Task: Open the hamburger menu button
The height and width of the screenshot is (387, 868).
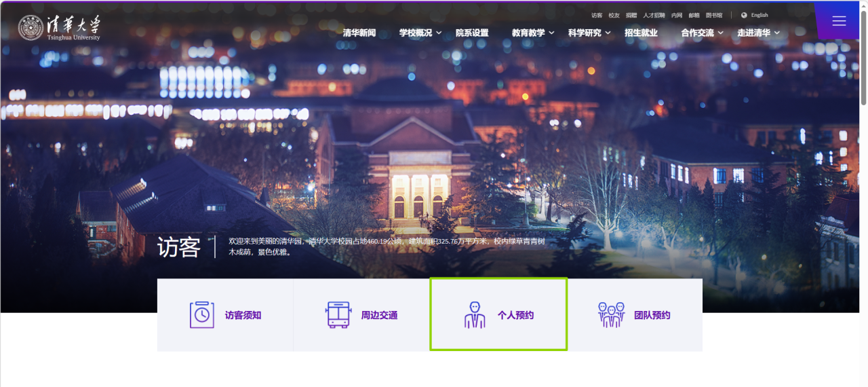Action: pyautogui.click(x=839, y=21)
